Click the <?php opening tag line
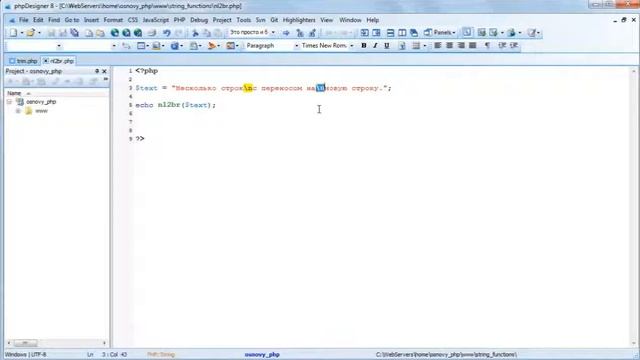This screenshot has height=360, width=640. pos(147,71)
